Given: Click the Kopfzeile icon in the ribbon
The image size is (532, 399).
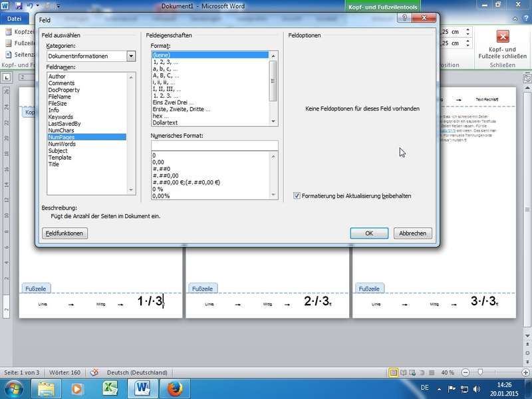Looking at the screenshot, I should click(x=8, y=32).
